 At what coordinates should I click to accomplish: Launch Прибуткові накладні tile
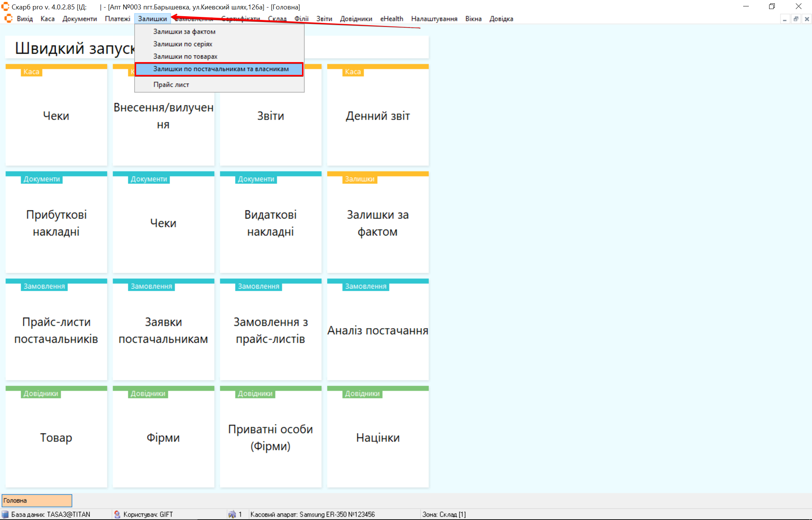56,223
